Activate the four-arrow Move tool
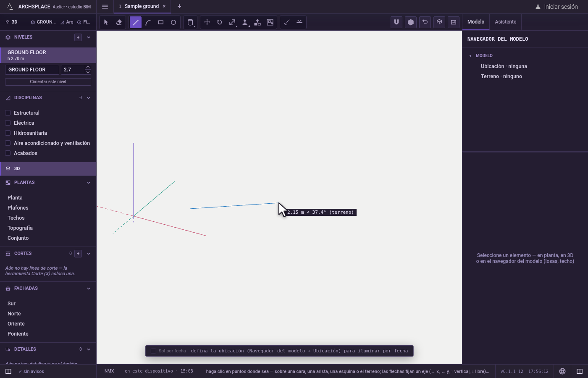588x378 pixels. 207,22
